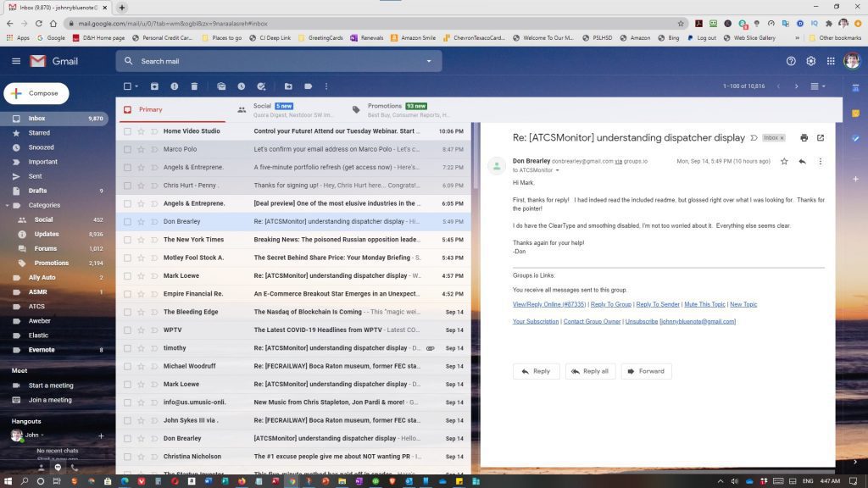Click the search magnifier icon
Viewport: 868px width, 488px height.
129,61
